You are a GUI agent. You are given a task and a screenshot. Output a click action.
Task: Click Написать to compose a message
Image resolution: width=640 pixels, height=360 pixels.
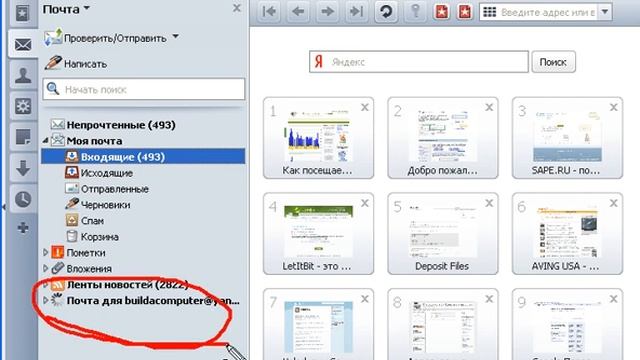point(76,64)
